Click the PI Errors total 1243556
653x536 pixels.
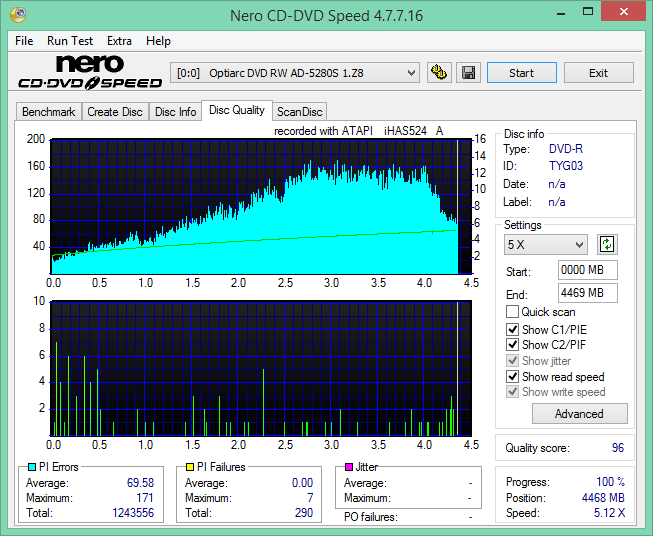click(133, 512)
